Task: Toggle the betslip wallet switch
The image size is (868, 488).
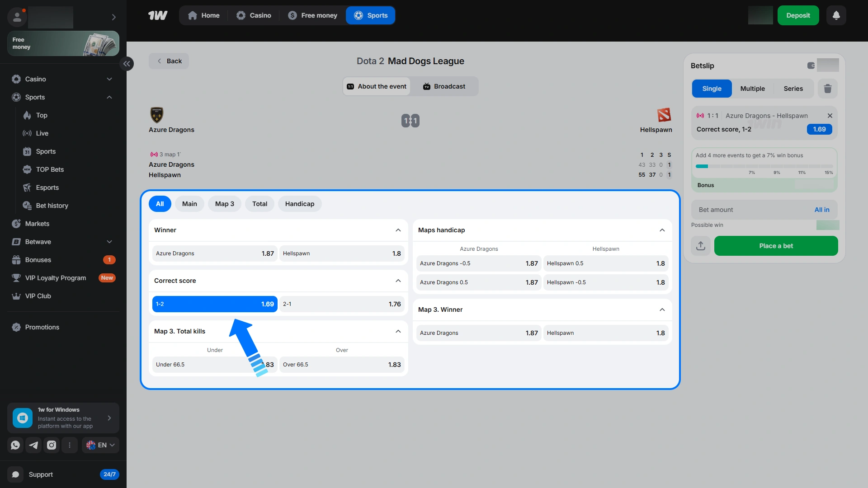Action: (811, 66)
